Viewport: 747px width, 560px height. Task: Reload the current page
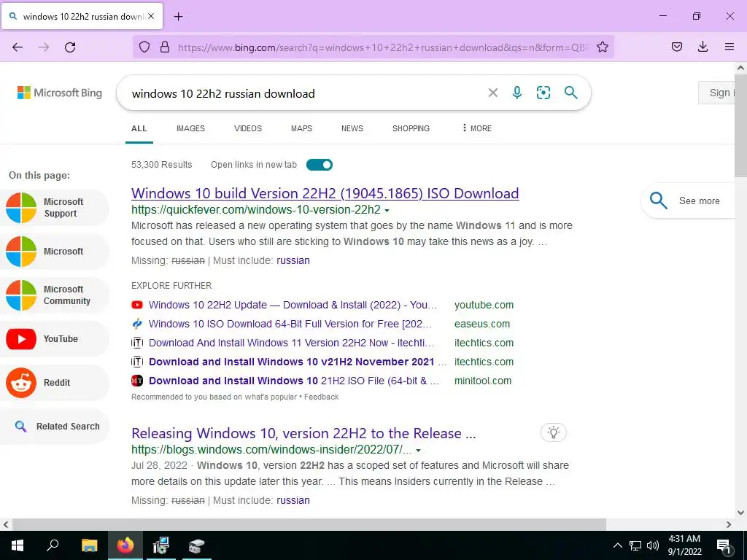click(70, 47)
